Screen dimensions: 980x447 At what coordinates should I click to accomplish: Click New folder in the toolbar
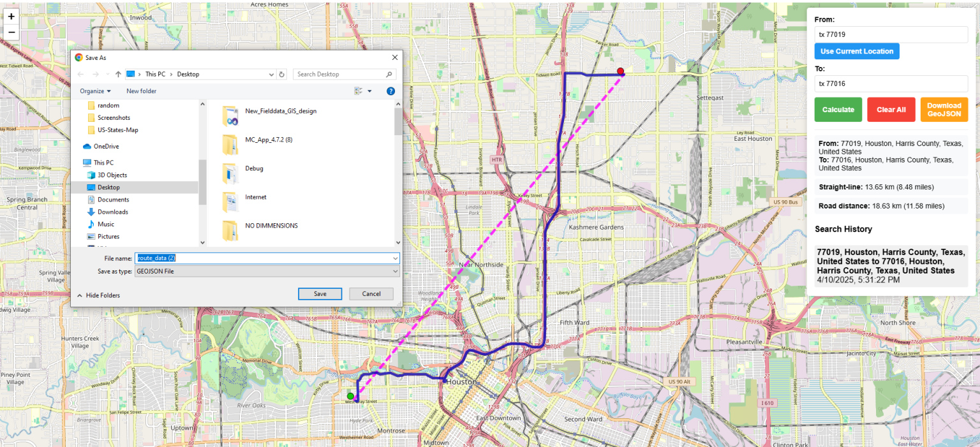(141, 91)
